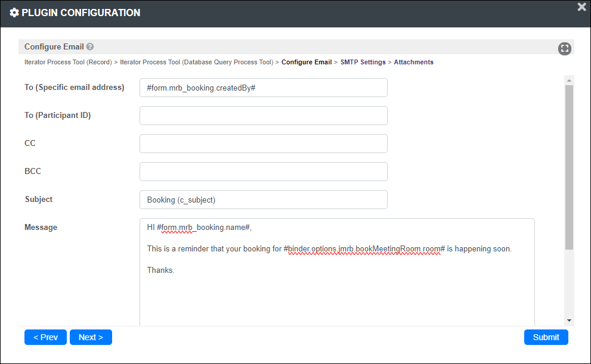Select the CC input field
The image size is (591, 364).
[x=264, y=144]
